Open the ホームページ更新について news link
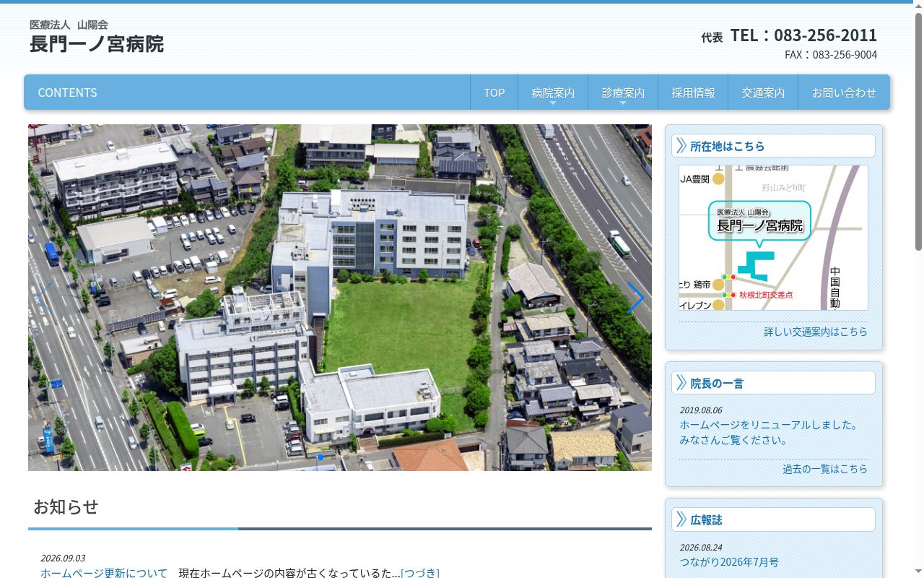924x578 pixels. coord(104,573)
